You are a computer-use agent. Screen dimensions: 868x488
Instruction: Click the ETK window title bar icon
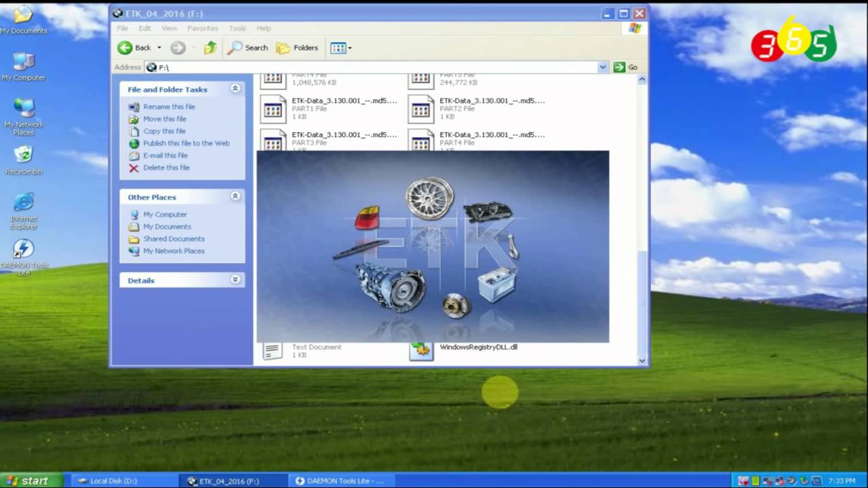pyautogui.click(x=118, y=13)
